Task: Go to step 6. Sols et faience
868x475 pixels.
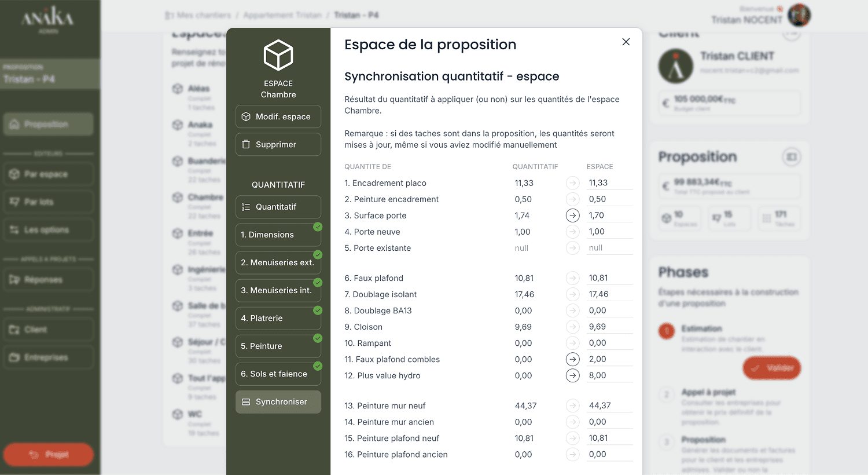Action: click(x=278, y=374)
